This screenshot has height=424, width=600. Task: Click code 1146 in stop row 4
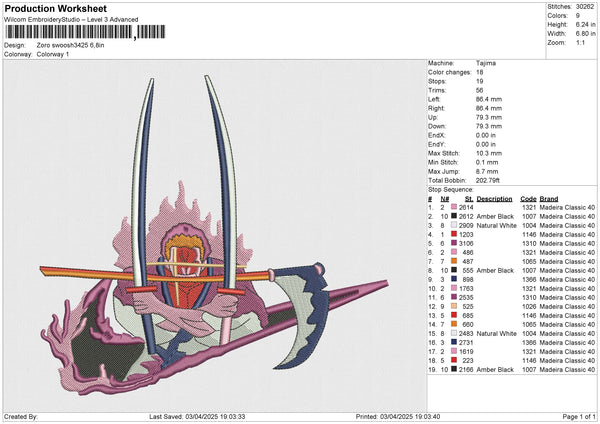click(x=529, y=234)
